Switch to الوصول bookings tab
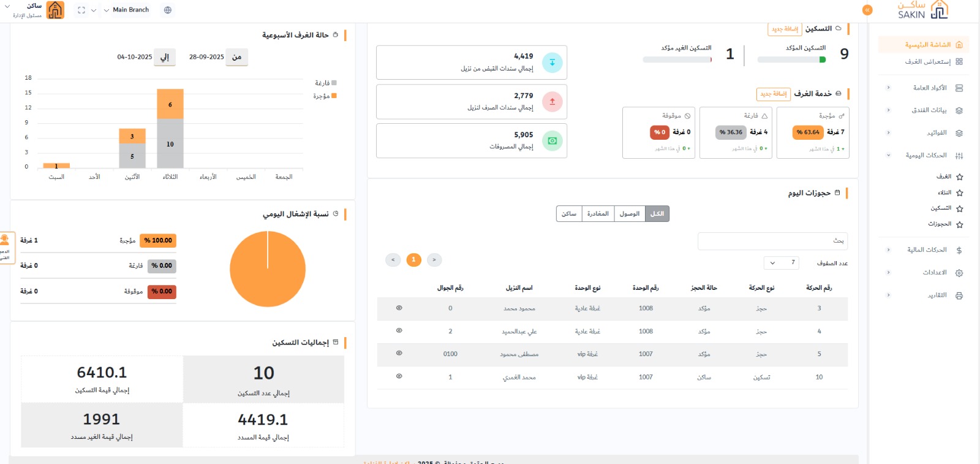The height and width of the screenshot is (464, 980). coord(629,214)
